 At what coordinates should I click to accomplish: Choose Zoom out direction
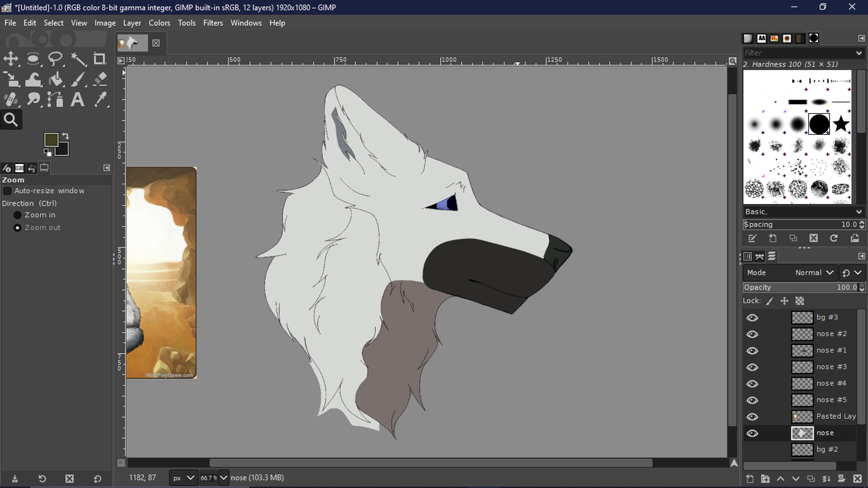[18, 228]
